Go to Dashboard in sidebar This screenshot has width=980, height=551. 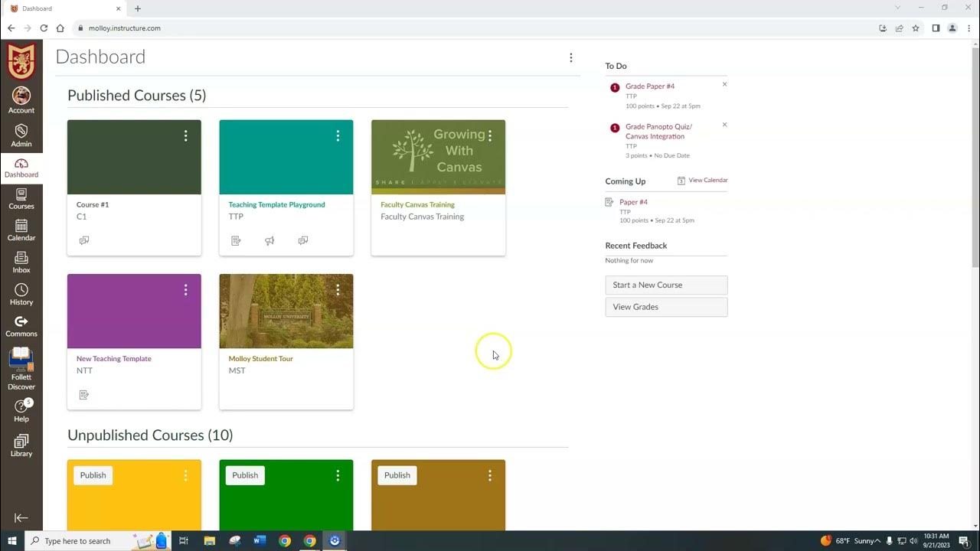[21, 168]
